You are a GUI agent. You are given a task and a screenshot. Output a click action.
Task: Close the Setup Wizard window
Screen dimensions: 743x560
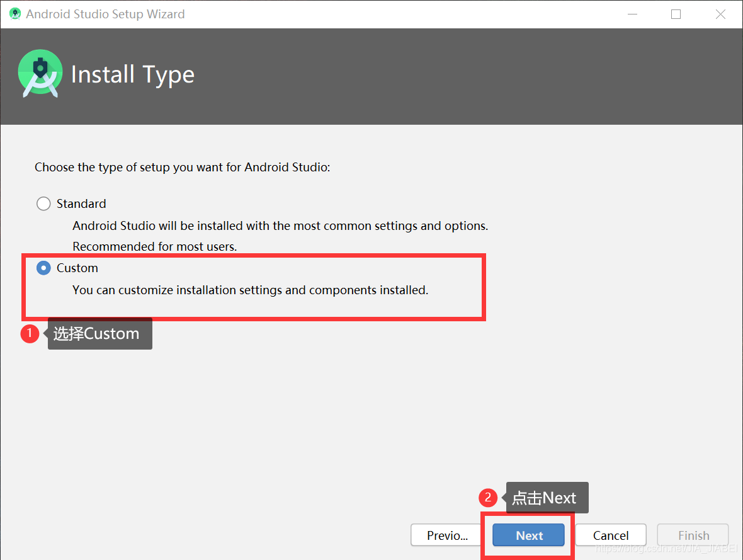[x=720, y=14]
